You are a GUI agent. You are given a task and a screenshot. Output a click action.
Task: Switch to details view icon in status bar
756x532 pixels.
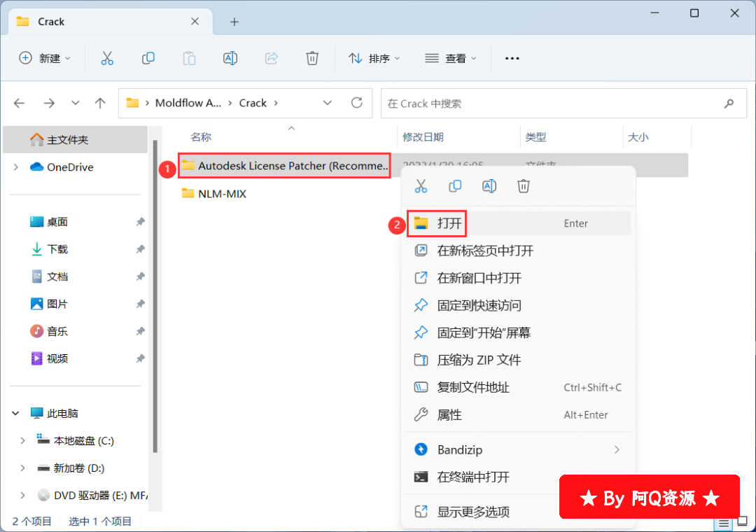pos(724,524)
